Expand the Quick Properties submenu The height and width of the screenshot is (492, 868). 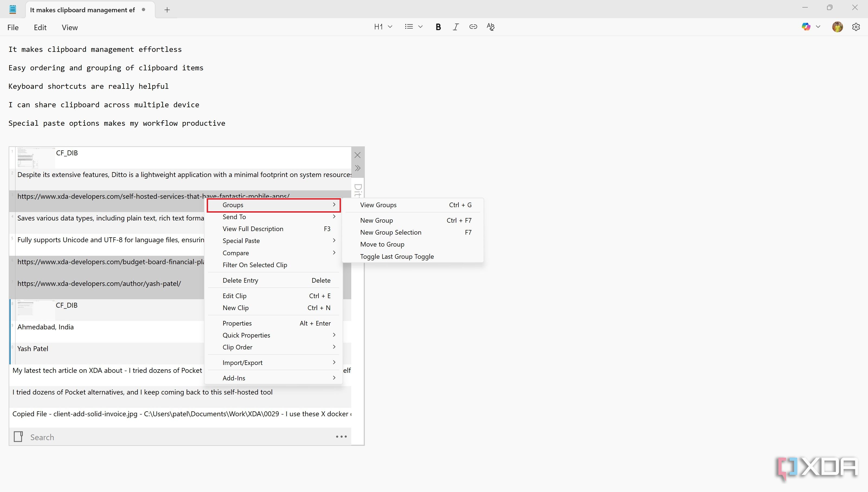point(273,335)
